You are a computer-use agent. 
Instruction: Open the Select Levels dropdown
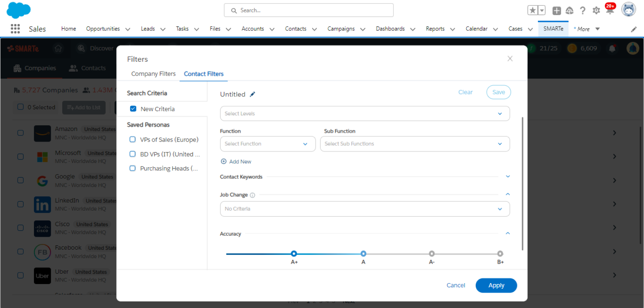(365, 114)
